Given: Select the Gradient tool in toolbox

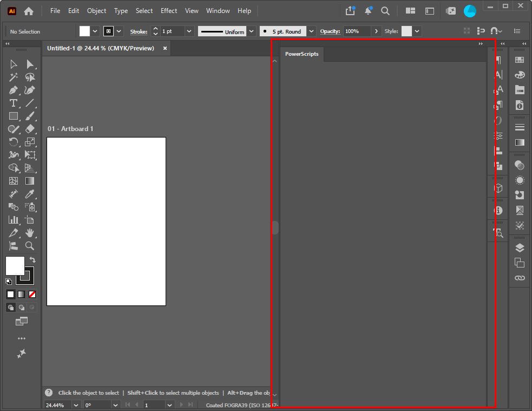Looking at the screenshot, I should point(30,181).
